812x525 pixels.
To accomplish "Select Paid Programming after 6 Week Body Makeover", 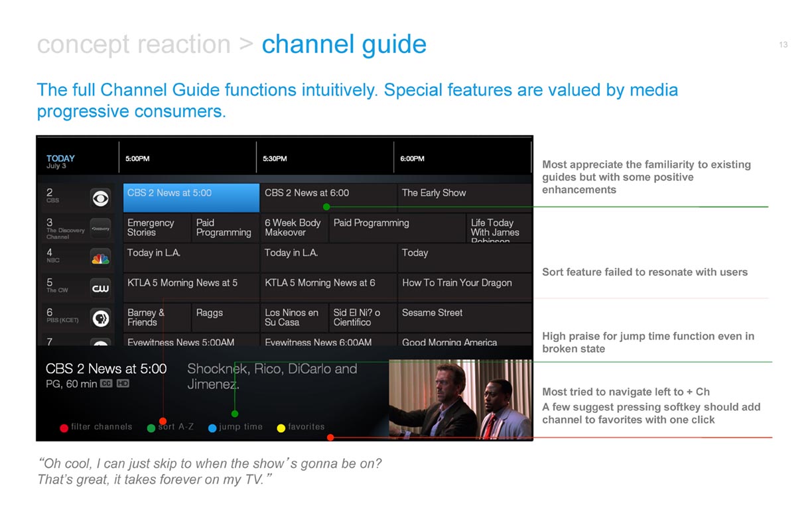I will coord(398,227).
